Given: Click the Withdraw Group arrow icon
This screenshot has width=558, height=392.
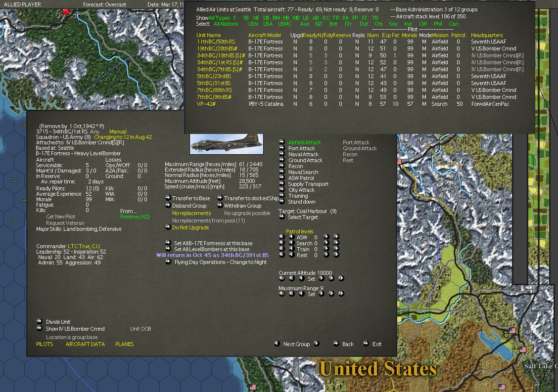Looking at the screenshot, I should [x=220, y=205].
